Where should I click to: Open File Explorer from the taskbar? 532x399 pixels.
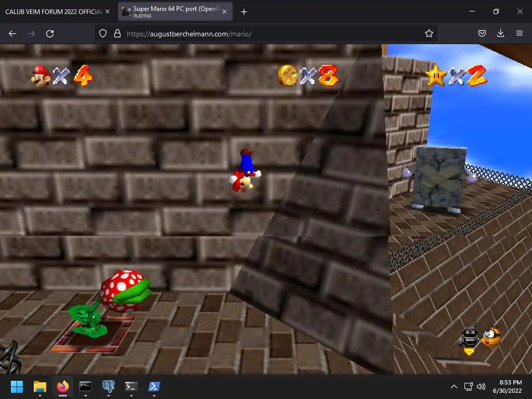point(39,387)
